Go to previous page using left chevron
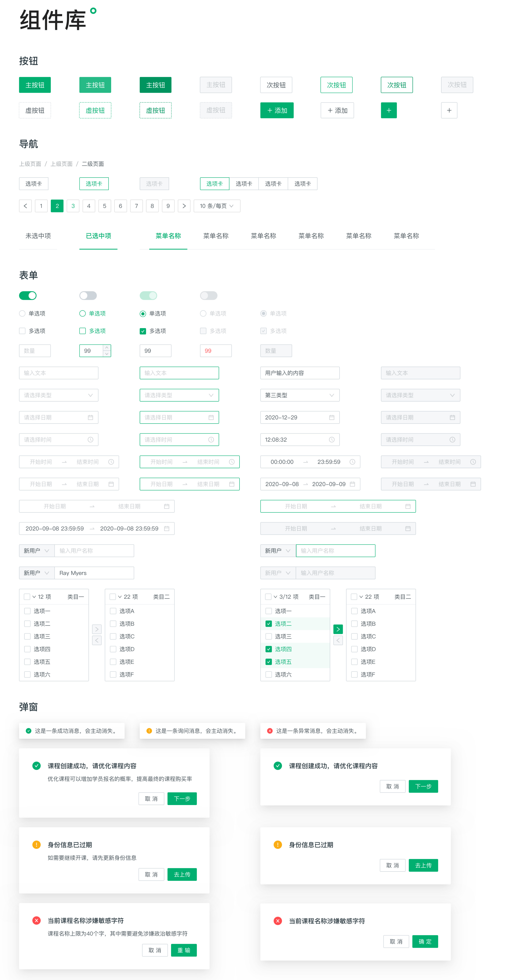508x980 pixels. (25, 206)
